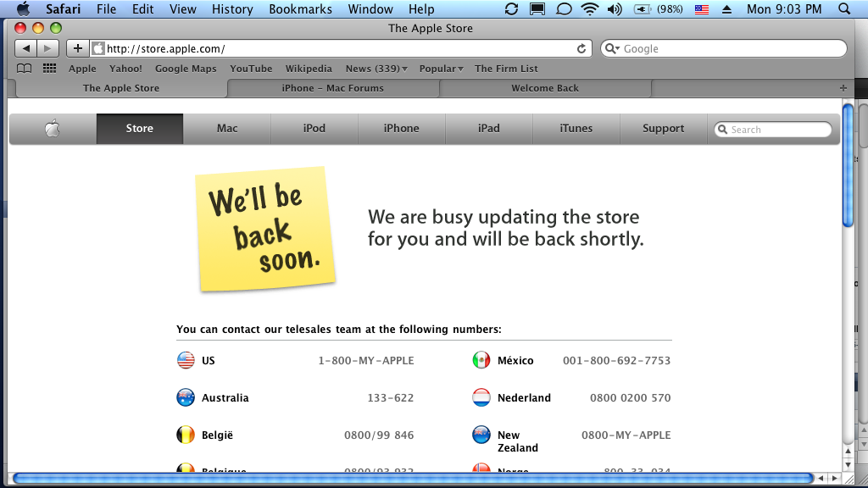Click the volume icon in menu bar
Viewport: 868px width, 488px height.
tap(615, 8)
